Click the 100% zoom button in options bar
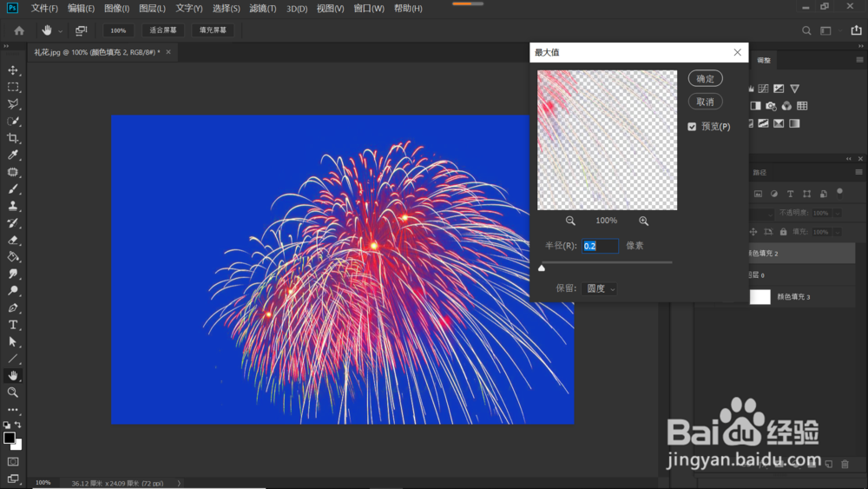Viewport: 868px width, 489px height. pos(118,30)
